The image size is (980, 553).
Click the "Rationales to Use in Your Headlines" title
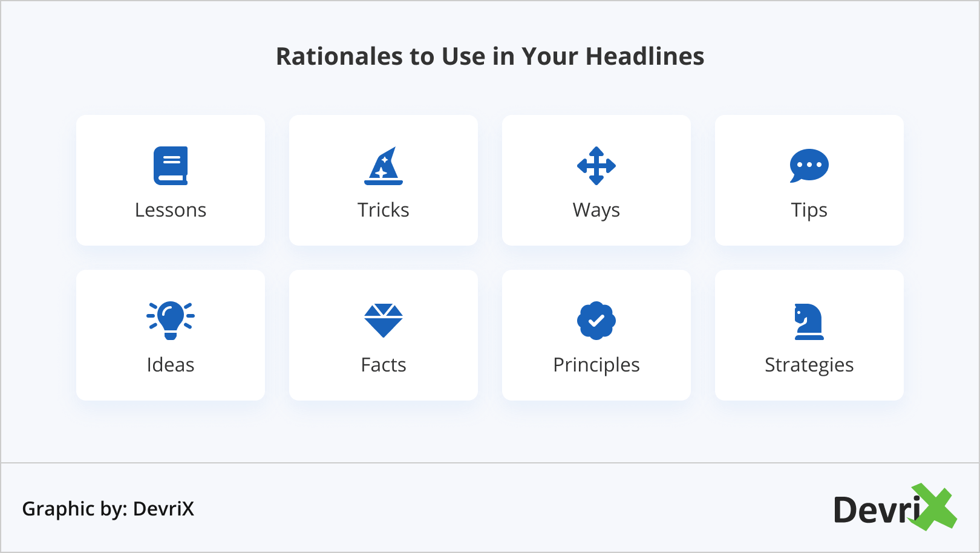tap(490, 56)
